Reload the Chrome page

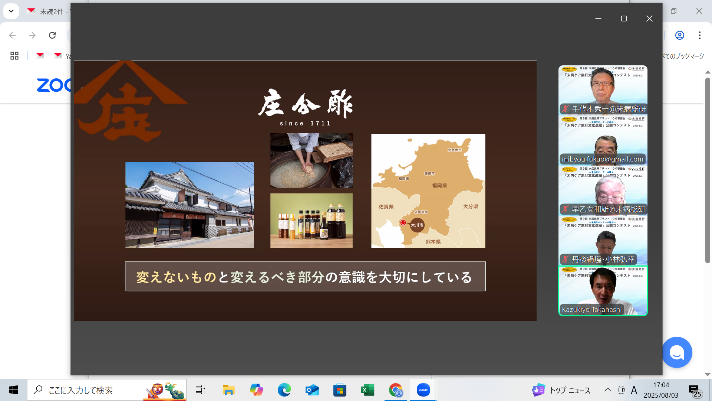[x=52, y=35]
